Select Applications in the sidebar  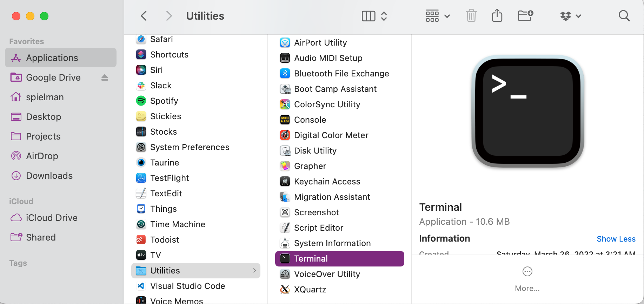[61, 58]
